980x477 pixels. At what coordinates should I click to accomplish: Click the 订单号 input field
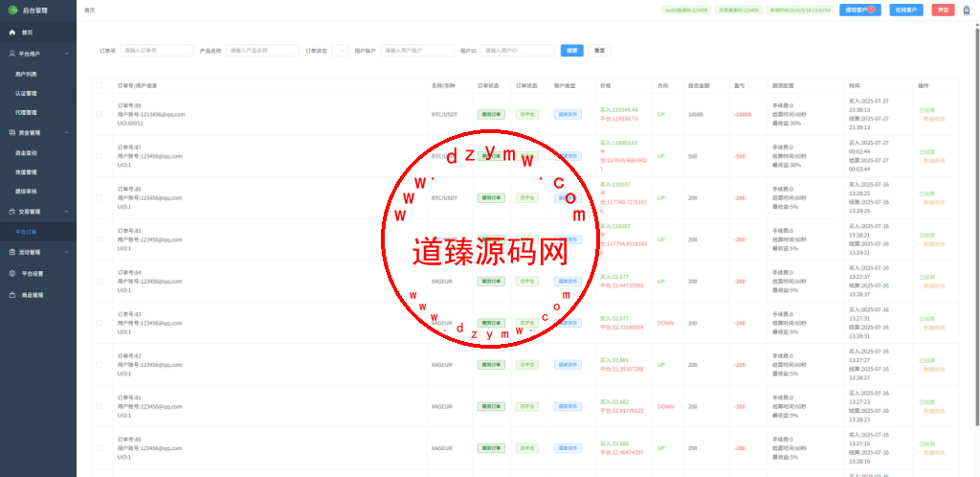coord(157,51)
